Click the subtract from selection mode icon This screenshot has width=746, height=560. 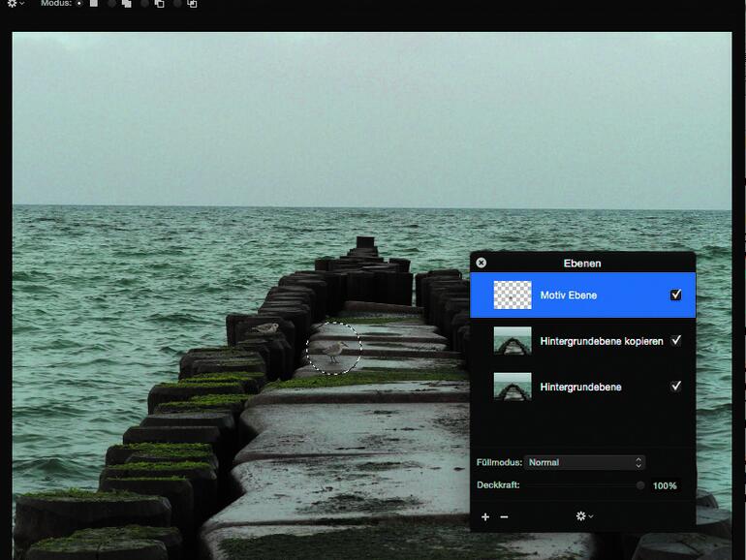click(x=160, y=3)
